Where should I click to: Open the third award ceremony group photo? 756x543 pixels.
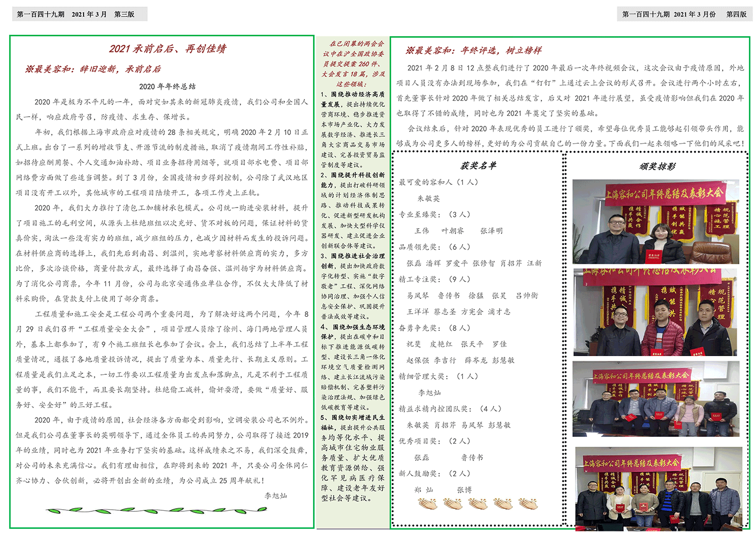tap(656, 398)
